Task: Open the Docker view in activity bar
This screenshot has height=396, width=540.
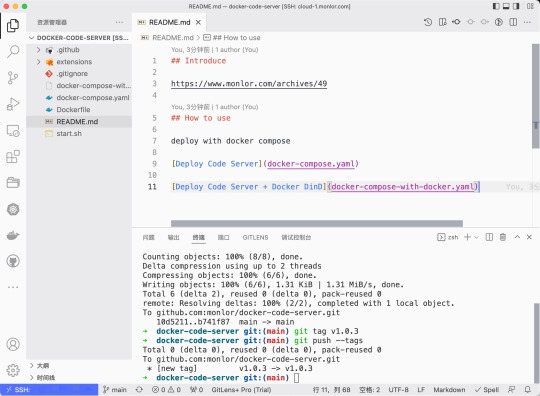Action: click(x=13, y=235)
